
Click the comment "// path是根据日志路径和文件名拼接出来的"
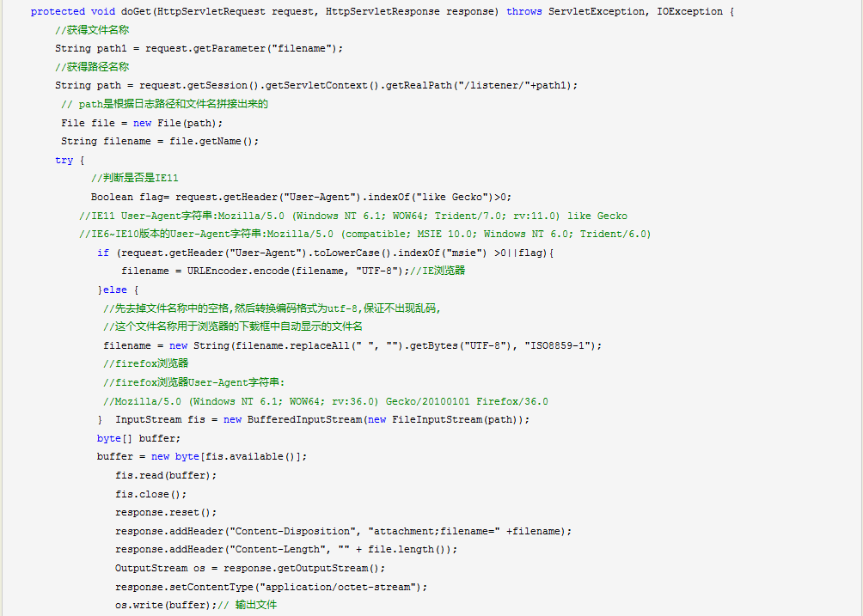pos(164,104)
